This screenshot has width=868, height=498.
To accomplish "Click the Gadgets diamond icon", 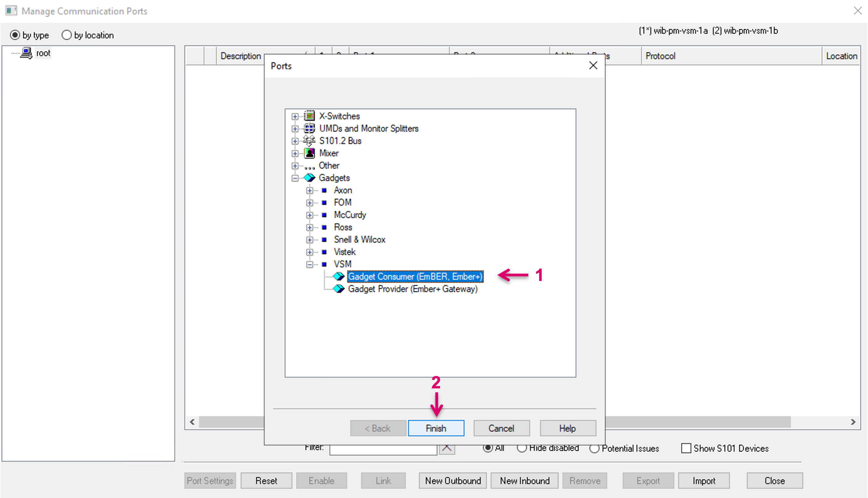I will point(309,178).
